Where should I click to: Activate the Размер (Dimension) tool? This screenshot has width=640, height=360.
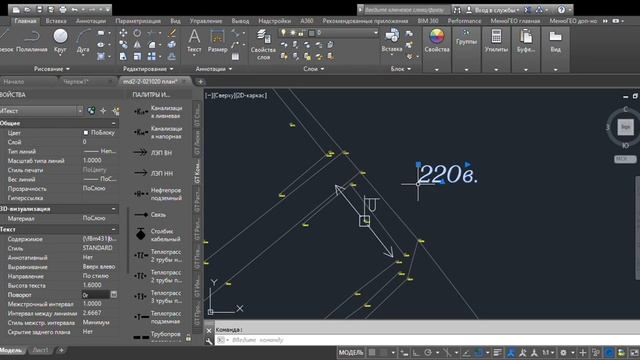coord(217,41)
